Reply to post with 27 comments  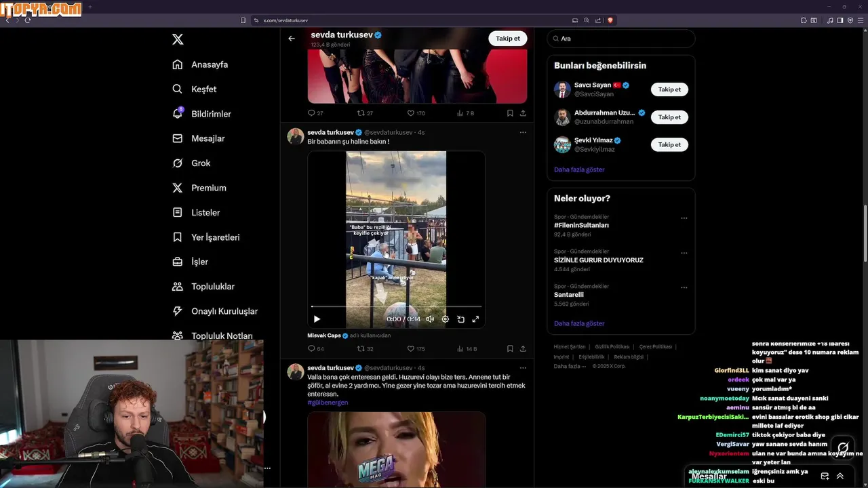click(x=316, y=113)
